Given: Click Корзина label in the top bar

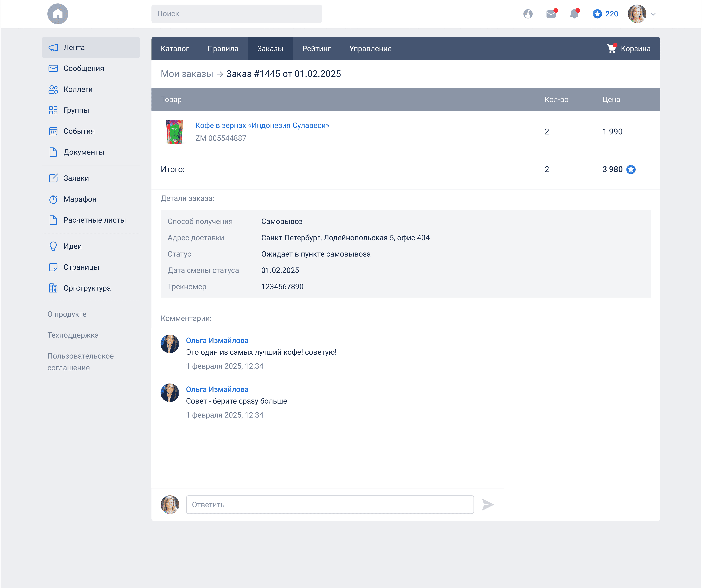Looking at the screenshot, I should [635, 49].
